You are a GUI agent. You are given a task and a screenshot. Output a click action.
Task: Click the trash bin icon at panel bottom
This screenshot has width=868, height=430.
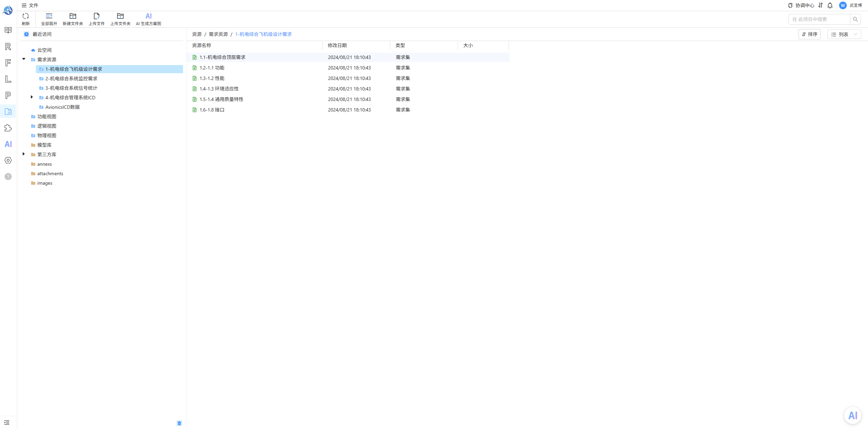(179, 423)
